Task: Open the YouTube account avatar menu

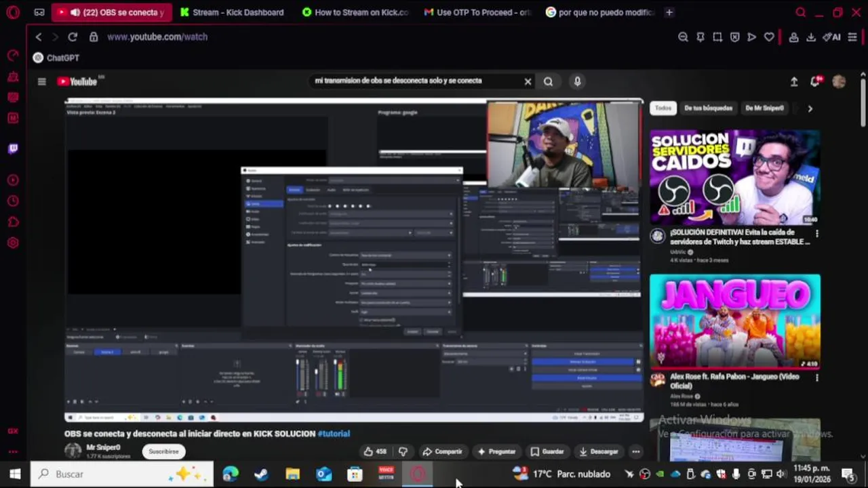Action: (839, 81)
